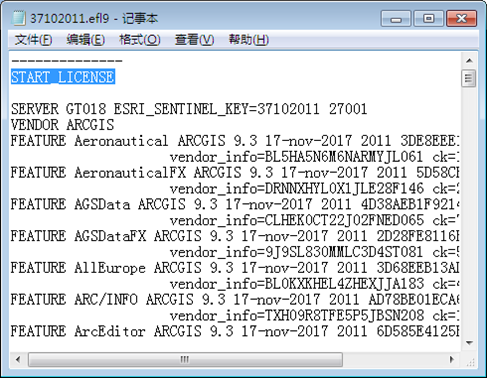Click vendor_info=9J9SL830MMLC3D4ST081 text
Screen dimensions: 487x378
pos(296,252)
